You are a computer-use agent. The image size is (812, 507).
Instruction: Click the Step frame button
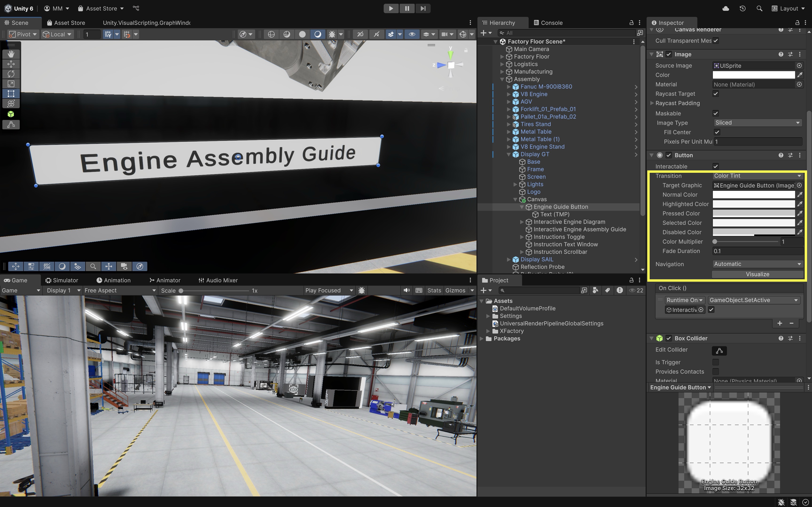point(423,8)
